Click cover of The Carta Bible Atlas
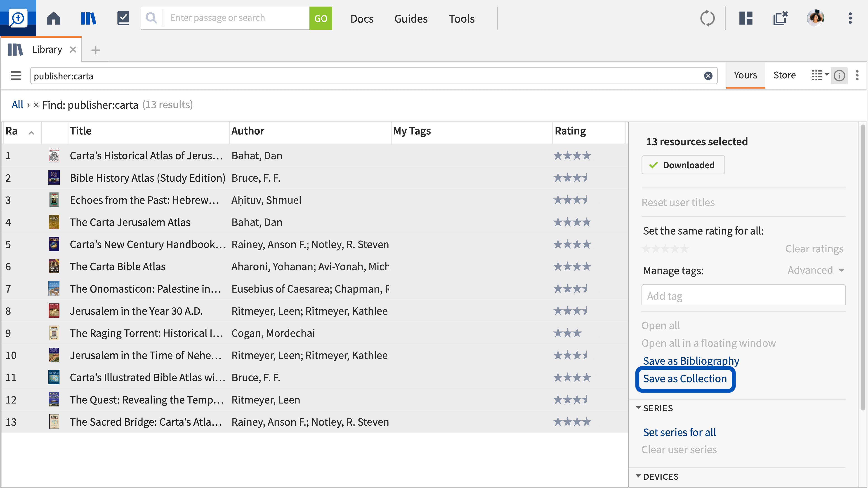 (54, 266)
